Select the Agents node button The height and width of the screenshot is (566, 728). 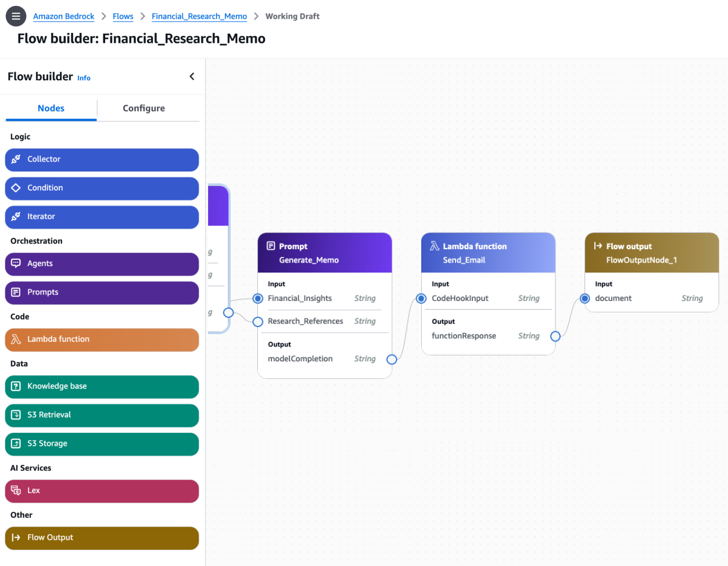coord(102,264)
